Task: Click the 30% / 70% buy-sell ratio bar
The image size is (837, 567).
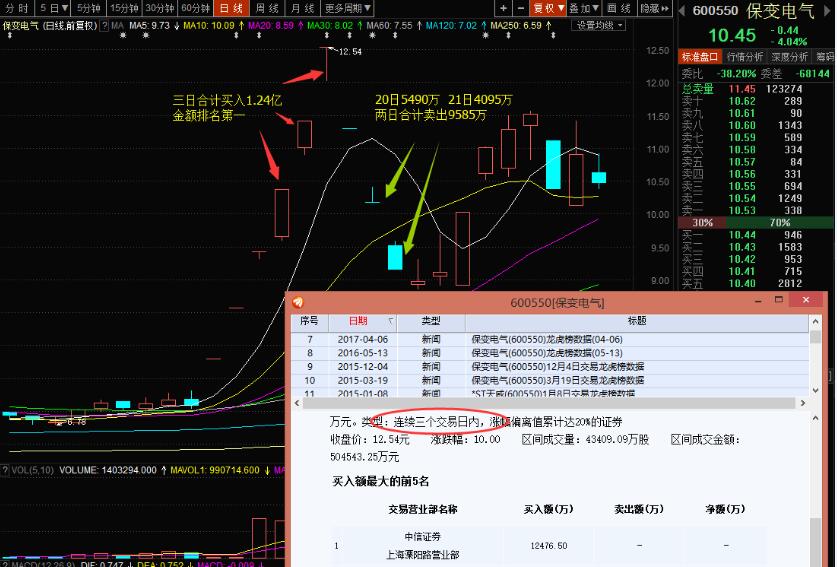Action: pos(756,223)
